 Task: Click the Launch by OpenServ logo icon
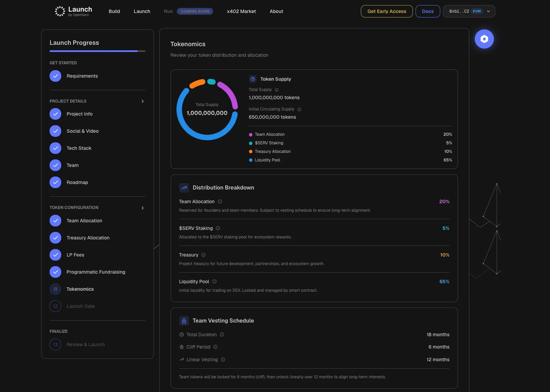pos(60,11)
